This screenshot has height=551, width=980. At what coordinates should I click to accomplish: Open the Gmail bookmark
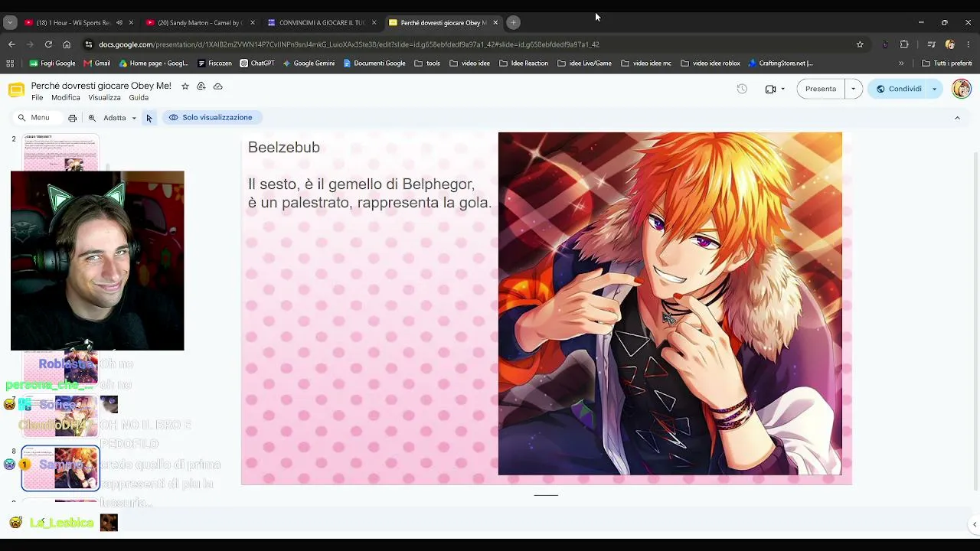pyautogui.click(x=96, y=64)
